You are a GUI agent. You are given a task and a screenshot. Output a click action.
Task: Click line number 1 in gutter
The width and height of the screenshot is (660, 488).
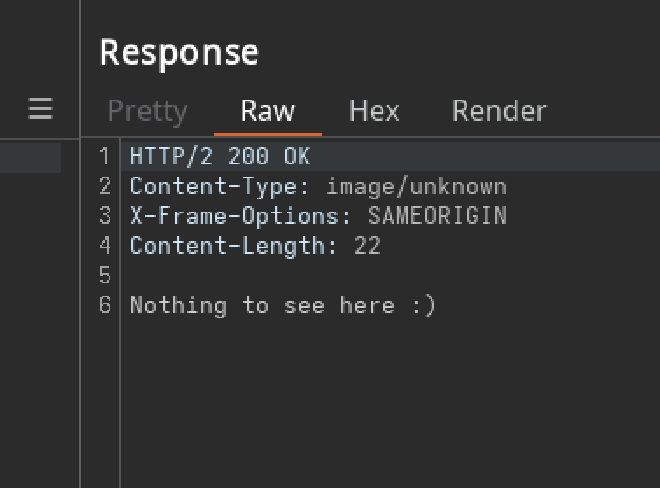(105, 157)
